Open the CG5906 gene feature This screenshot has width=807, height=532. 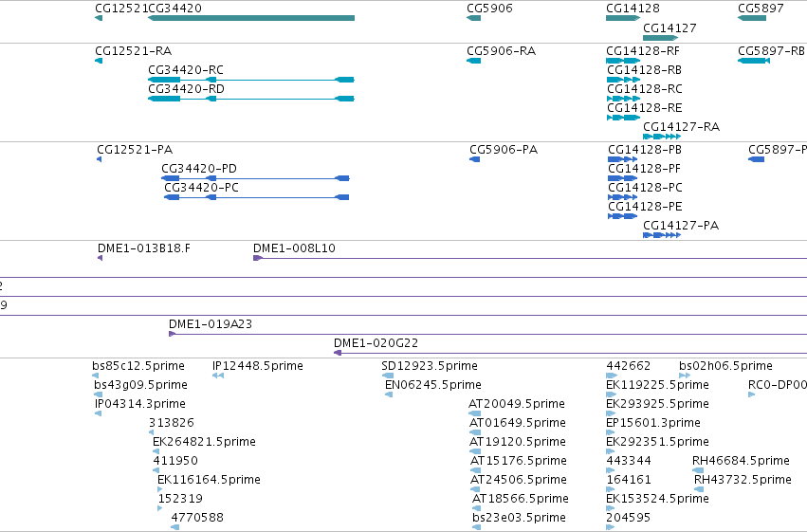click(x=473, y=18)
